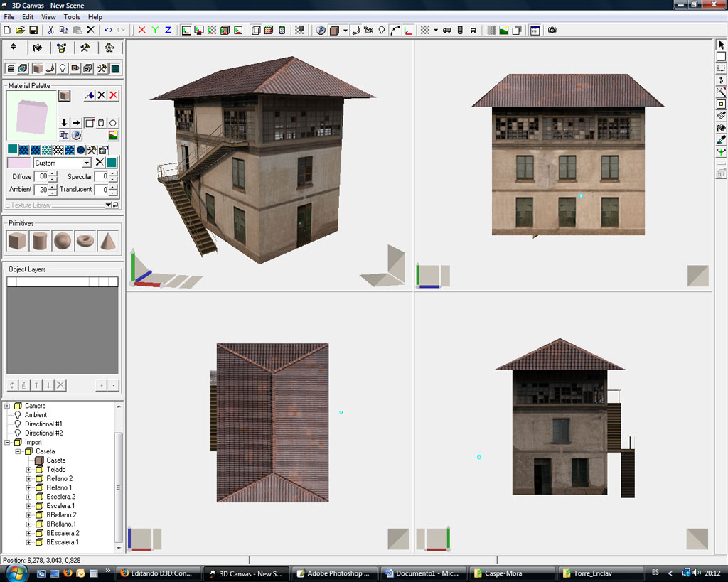The width and height of the screenshot is (728, 582).
Task: Click the torus primitive icon
Action: pyautogui.click(x=85, y=241)
